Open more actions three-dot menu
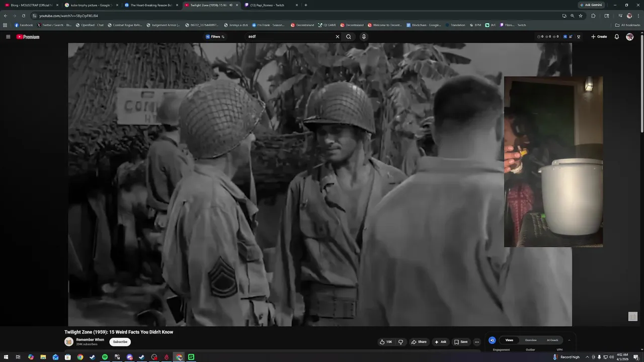Image resolution: width=644 pixels, height=362 pixels. click(x=477, y=342)
